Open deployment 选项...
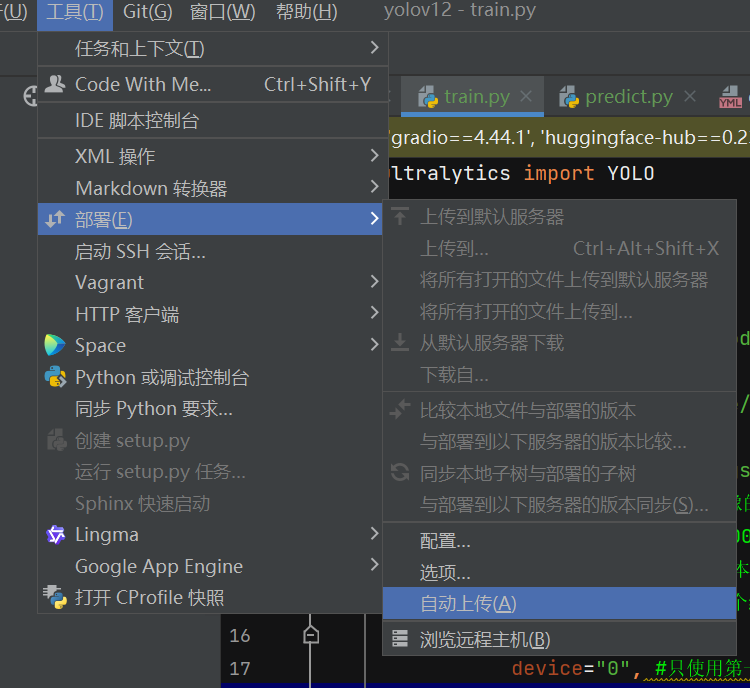Screen dimensions: 750x688 pyautogui.click(x=559, y=572)
